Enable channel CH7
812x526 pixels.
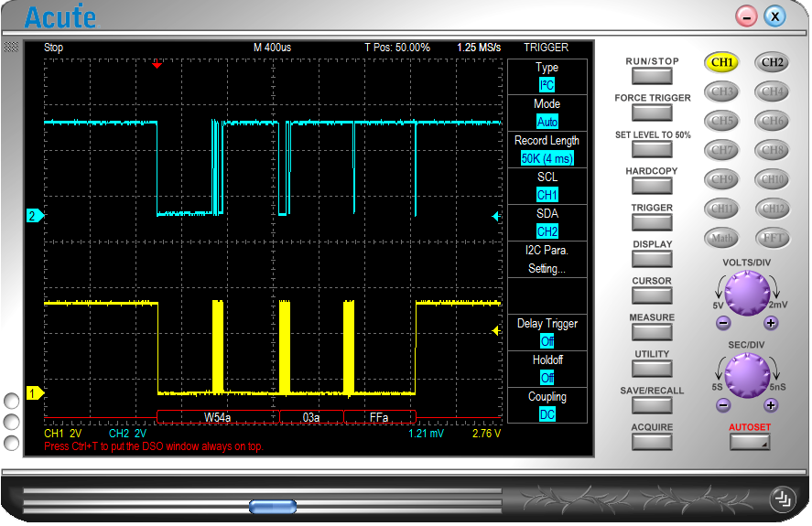pyautogui.click(x=722, y=150)
